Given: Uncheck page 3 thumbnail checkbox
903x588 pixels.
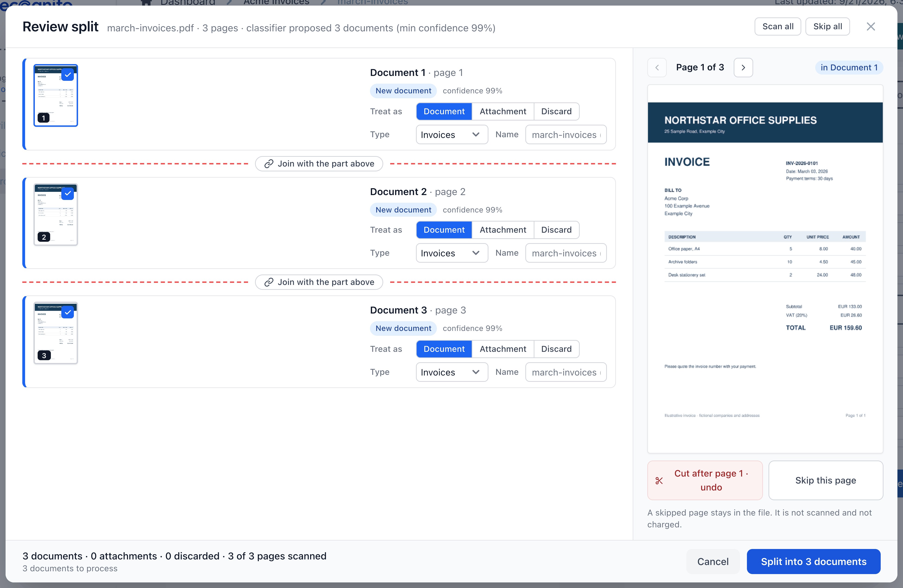Looking at the screenshot, I should [68, 312].
